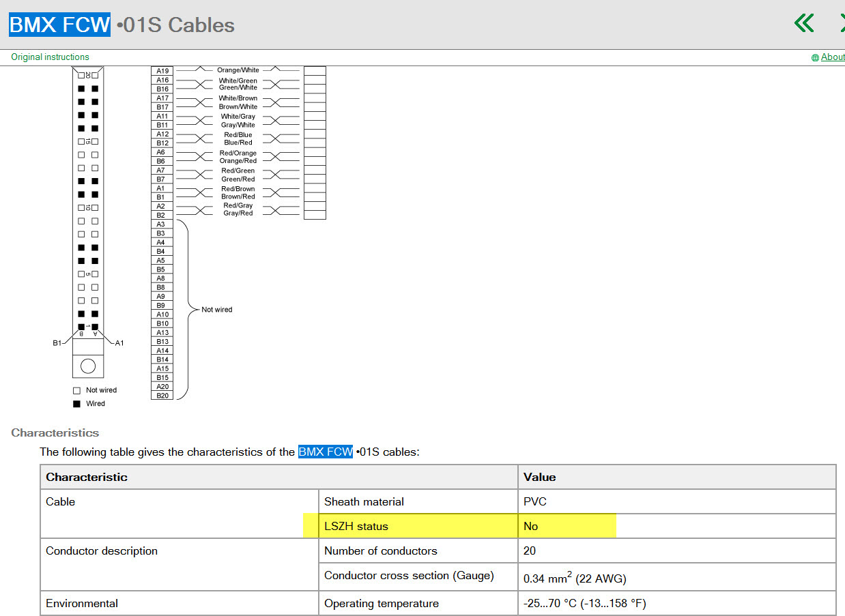845x616 pixels.
Task: Select the 'LSZH status' table cell
Action: tap(418, 526)
